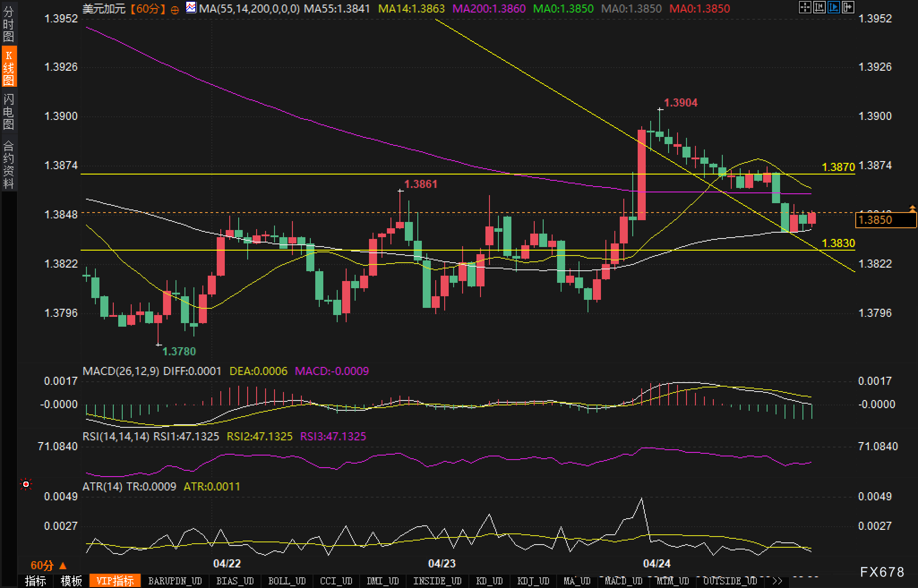Viewport: 918px width, 588px height.
Task: Expand more indicators with >> arrow
Action: (x=777, y=581)
